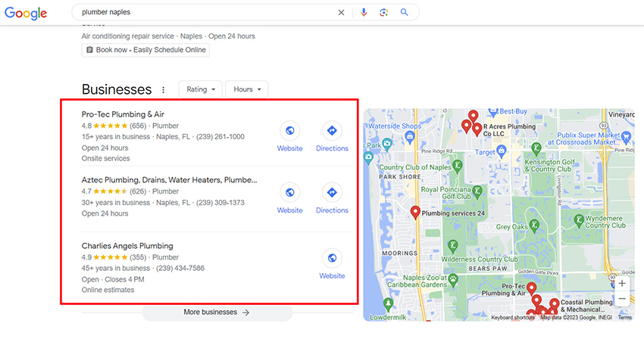The width and height of the screenshot is (644, 339).
Task: Open the Businesses three-dot options menu
Action: [x=163, y=89]
